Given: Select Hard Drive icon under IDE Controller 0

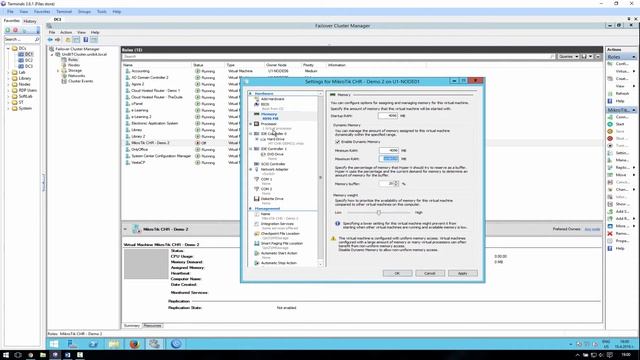Looking at the screenshot, I should (x=263, y=139).
